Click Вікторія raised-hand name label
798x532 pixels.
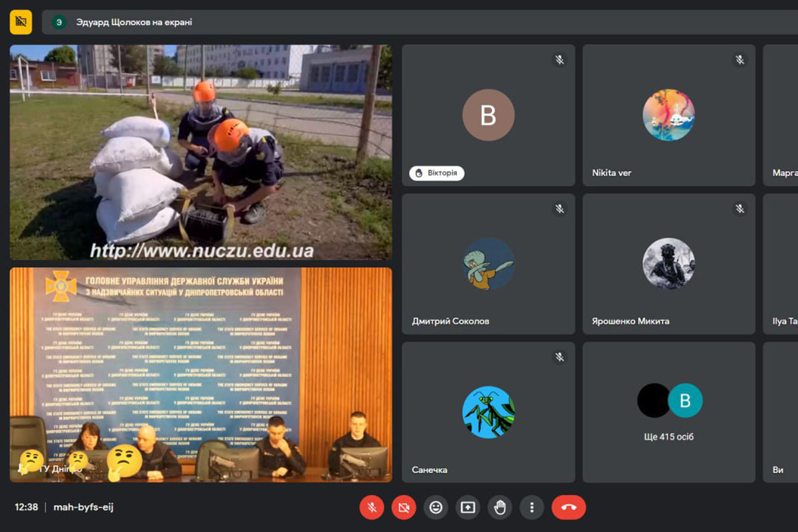(436, 173)
